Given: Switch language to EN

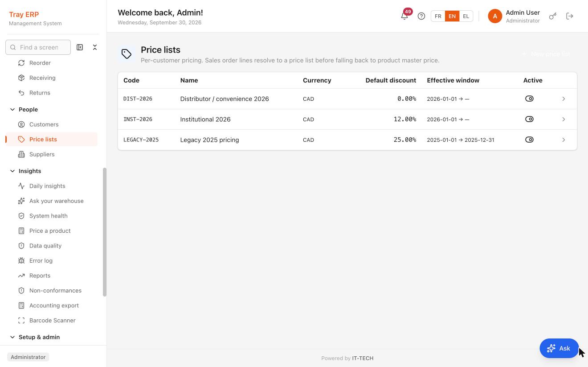Looking at the screenshot, I should pyautogui.click(x=452, y=16).
